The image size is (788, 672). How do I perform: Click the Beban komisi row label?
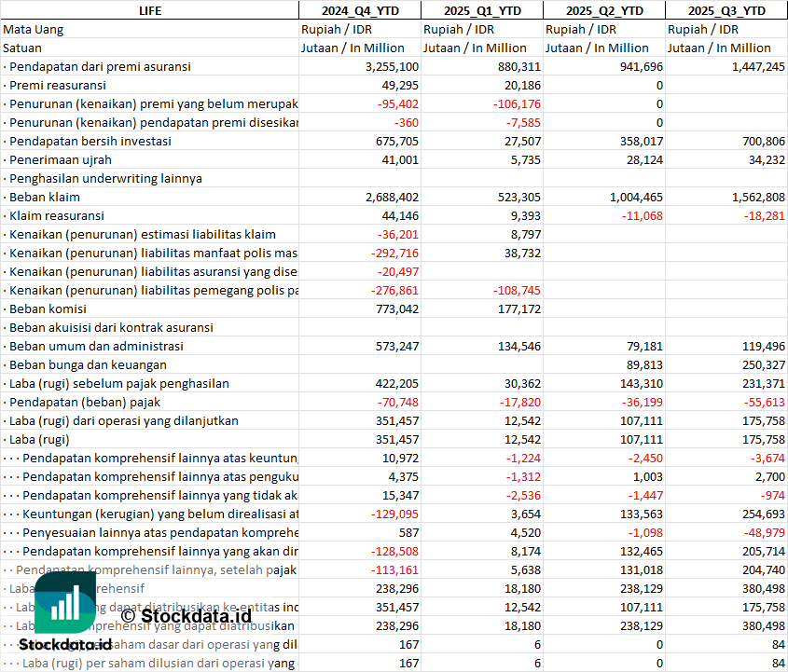(48, 309)
